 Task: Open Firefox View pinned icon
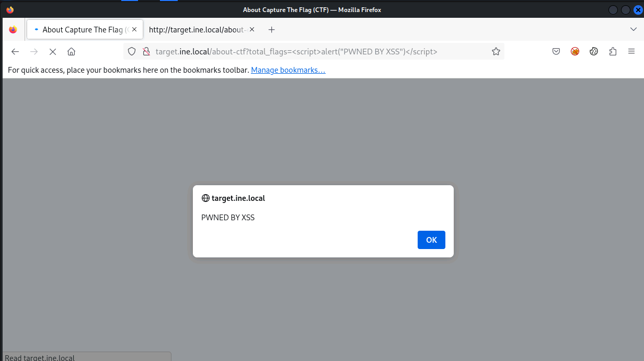point(13,30)
